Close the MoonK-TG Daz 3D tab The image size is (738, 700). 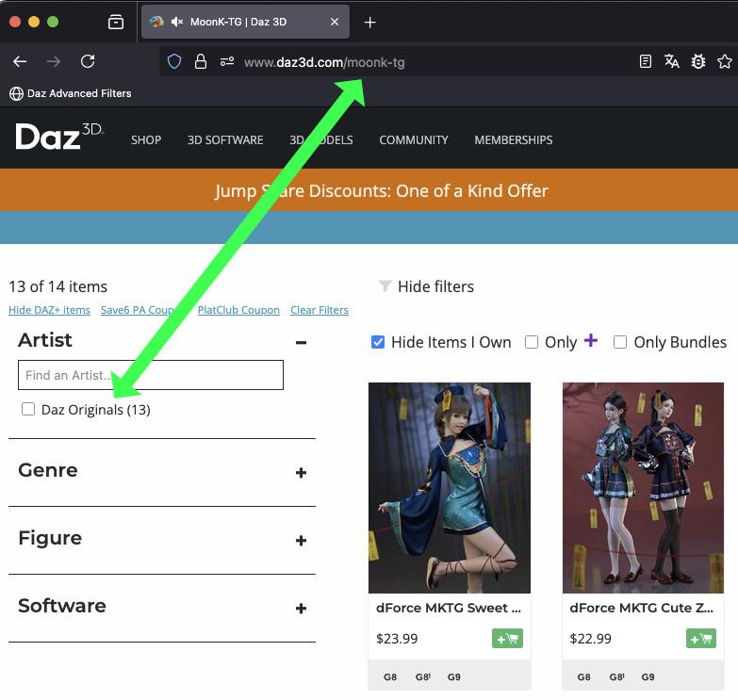pyautogui.click(x=335, y=22)
